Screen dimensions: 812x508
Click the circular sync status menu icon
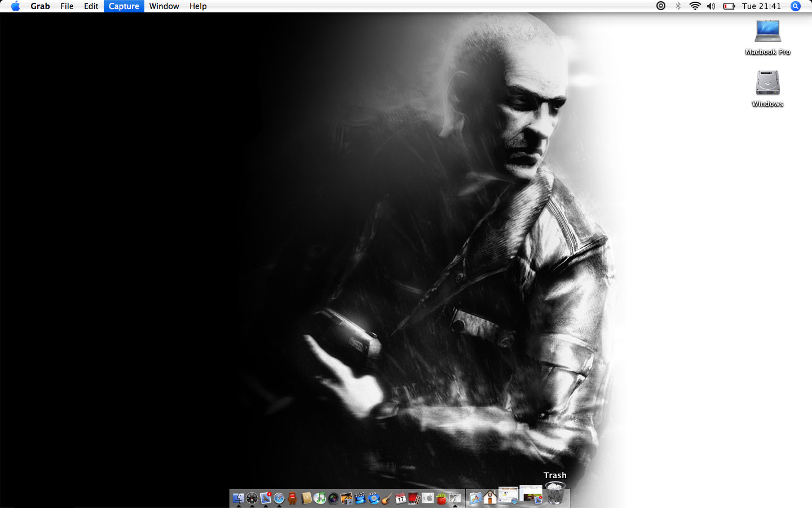661,6
